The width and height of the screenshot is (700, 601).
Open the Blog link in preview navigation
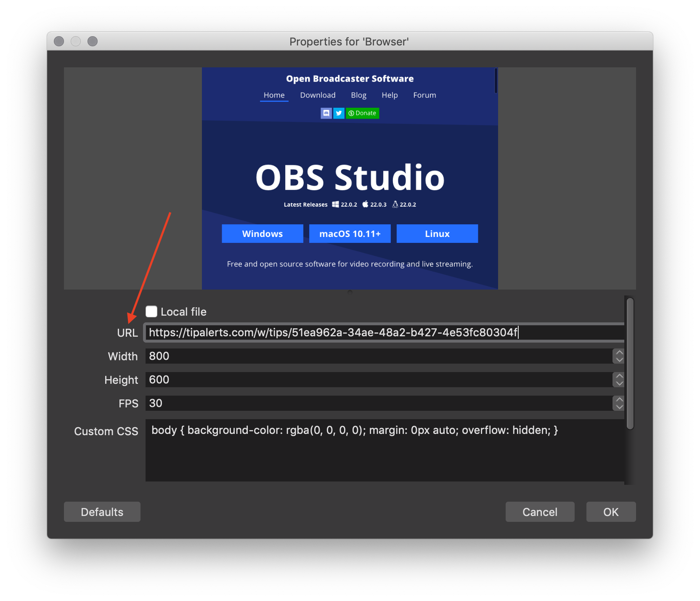coord(358,95)
